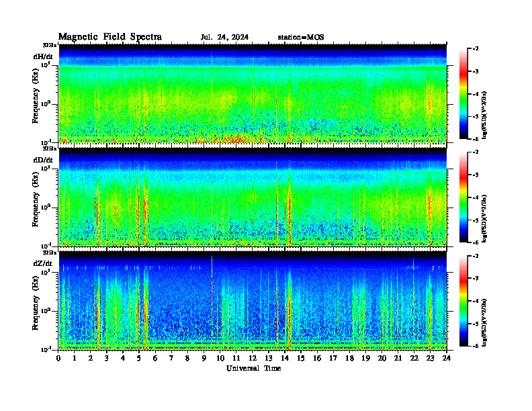This screenshot has width=532, height=411.
Task: Click the 'Magnetic Field Spectra' title
Action: click(110, 37)
